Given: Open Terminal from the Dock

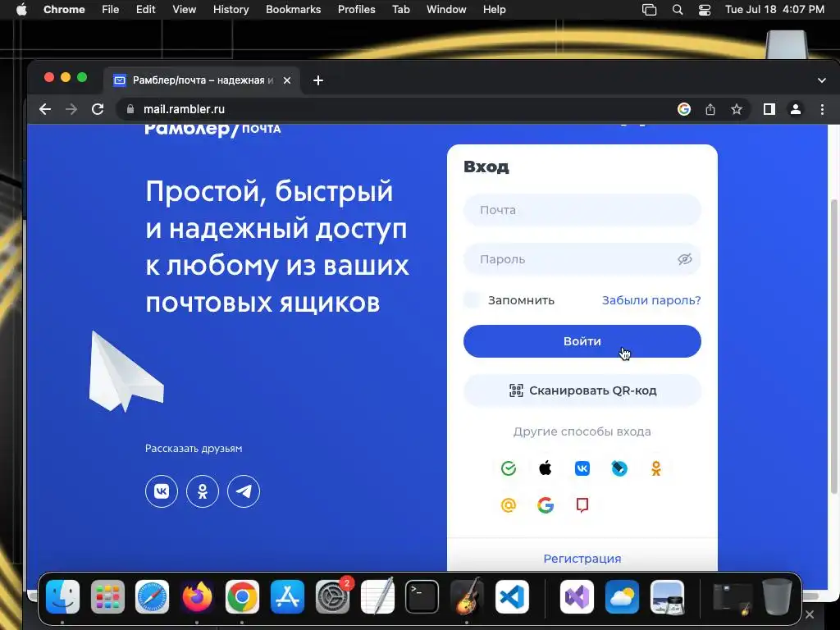Looking at the screenshot, I should 422,597.
